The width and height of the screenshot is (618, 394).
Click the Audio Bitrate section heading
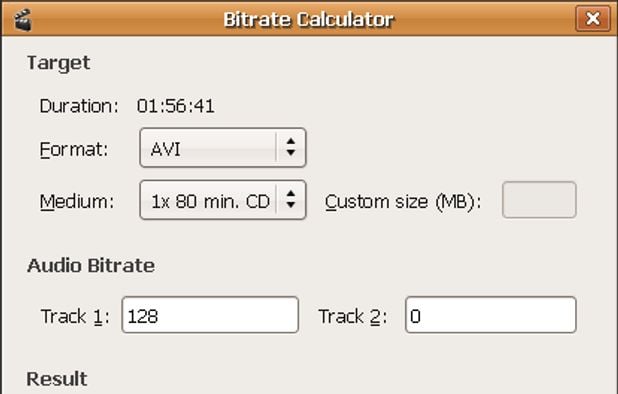click(91, 265)
